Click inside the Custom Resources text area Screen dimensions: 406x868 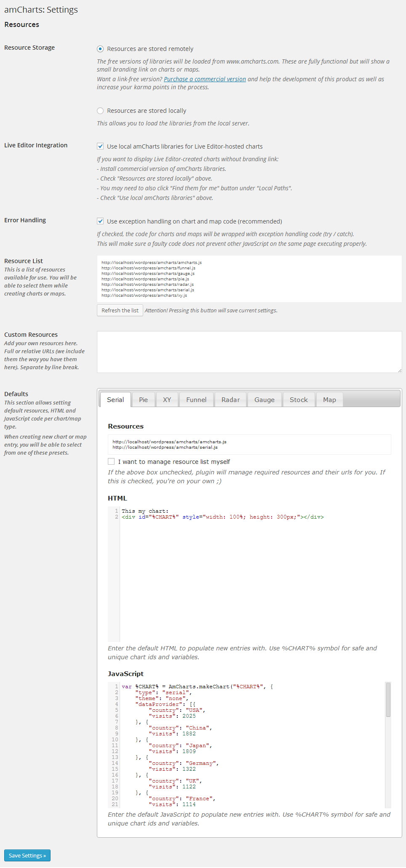[x=249, y=352]
